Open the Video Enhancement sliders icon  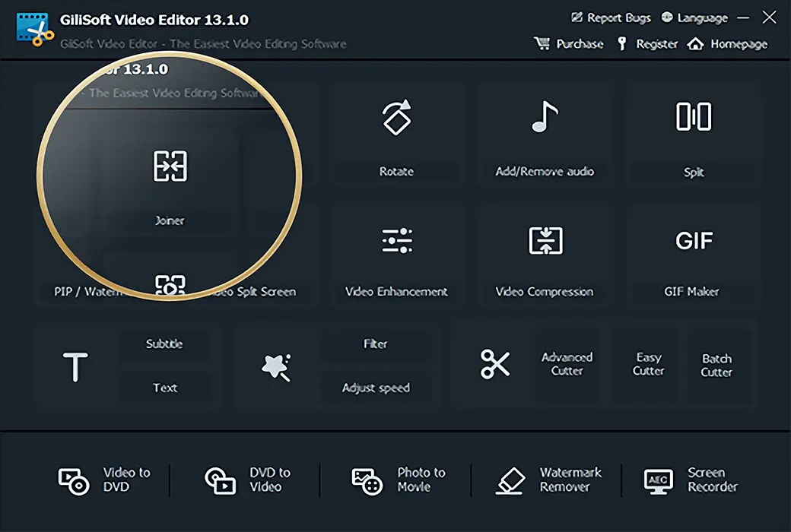[397, 240]
